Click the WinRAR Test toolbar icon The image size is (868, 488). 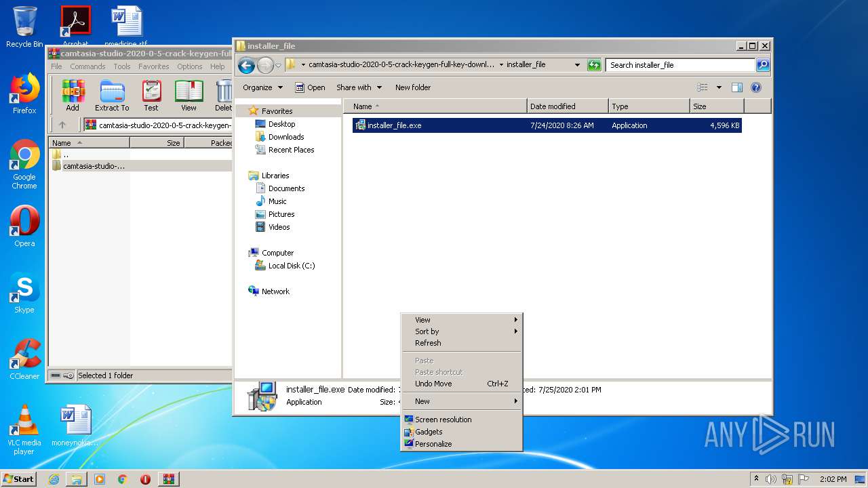[151, 96]
